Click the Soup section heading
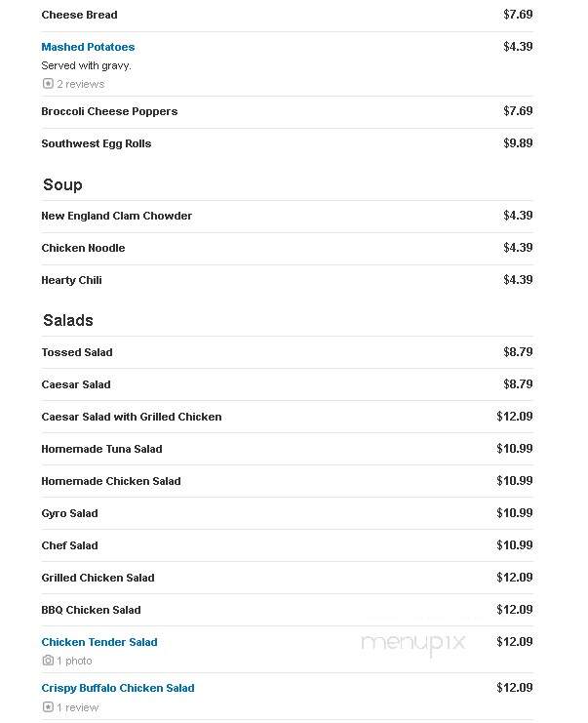The image size is (588, 723). [x=62, y=184]
